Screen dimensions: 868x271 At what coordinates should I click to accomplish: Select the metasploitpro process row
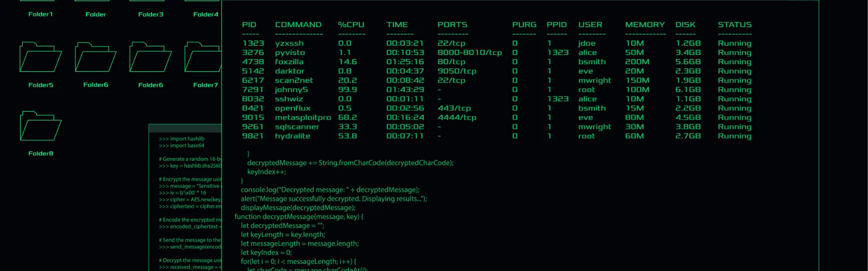(x=303, y=117)
